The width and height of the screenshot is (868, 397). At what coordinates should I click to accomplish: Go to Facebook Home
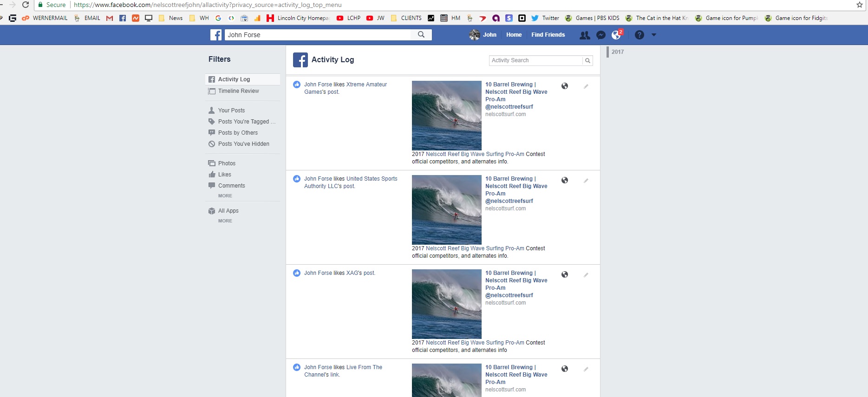(x=514, y=35)
